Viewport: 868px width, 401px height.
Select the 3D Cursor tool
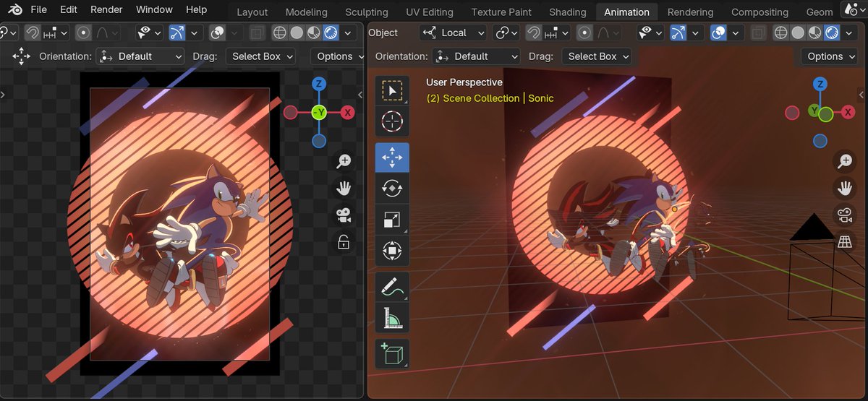point(392,121)
